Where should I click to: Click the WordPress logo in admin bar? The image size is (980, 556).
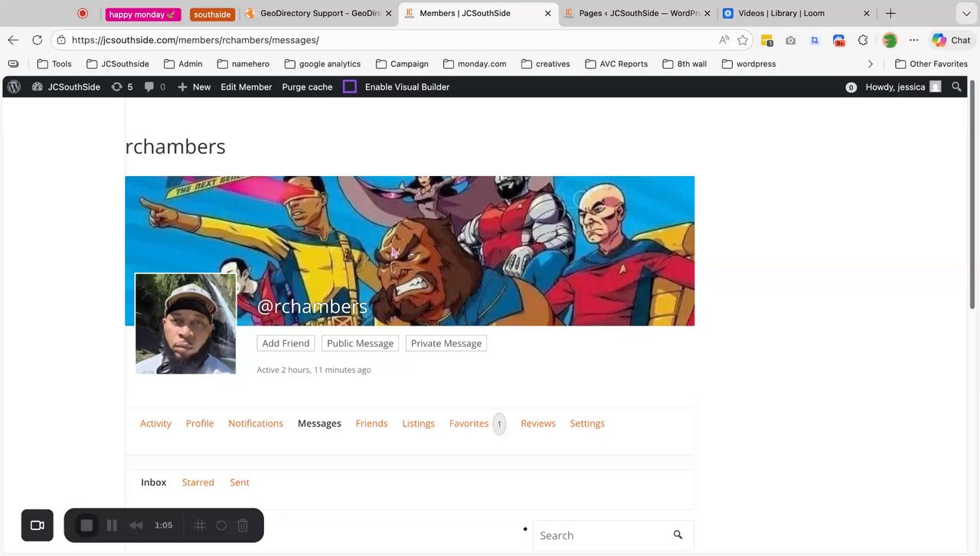14,87
